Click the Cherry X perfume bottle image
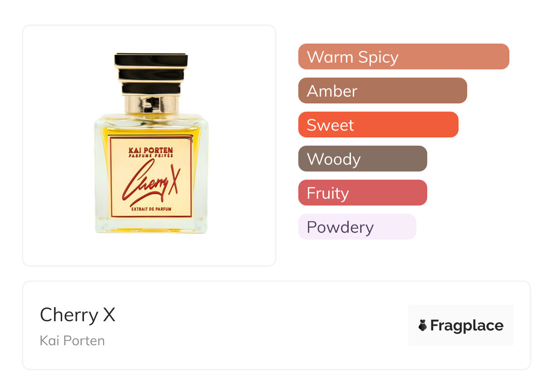The height and width of the screenshot is (392, 553). click(x=151, y=143)
